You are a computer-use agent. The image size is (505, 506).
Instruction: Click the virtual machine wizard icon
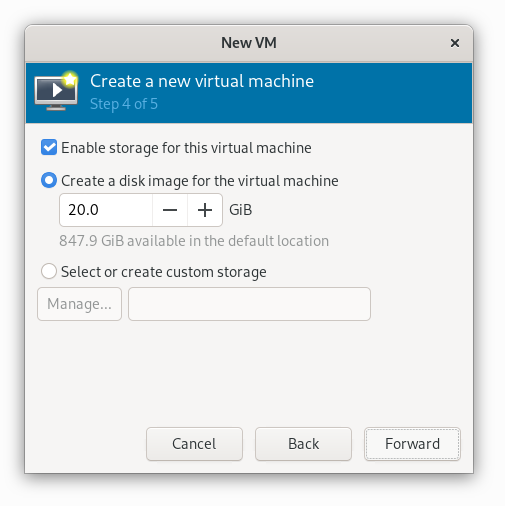coord(56,91)
